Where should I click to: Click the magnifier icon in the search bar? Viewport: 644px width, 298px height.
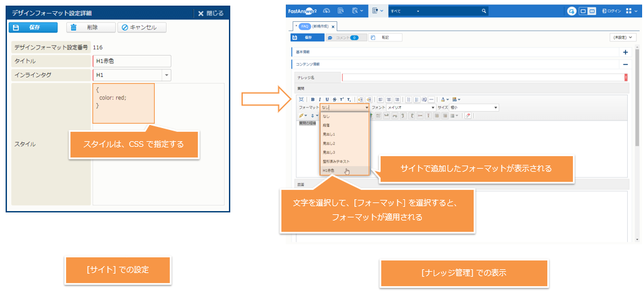click(484, 11)
